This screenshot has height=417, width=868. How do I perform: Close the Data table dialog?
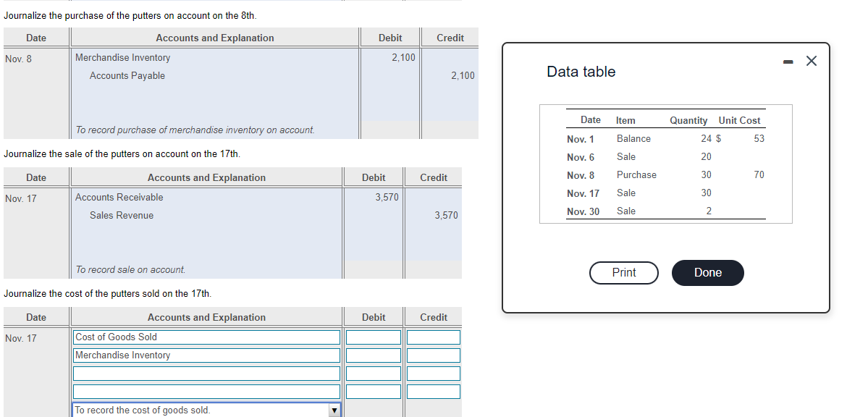811,61
